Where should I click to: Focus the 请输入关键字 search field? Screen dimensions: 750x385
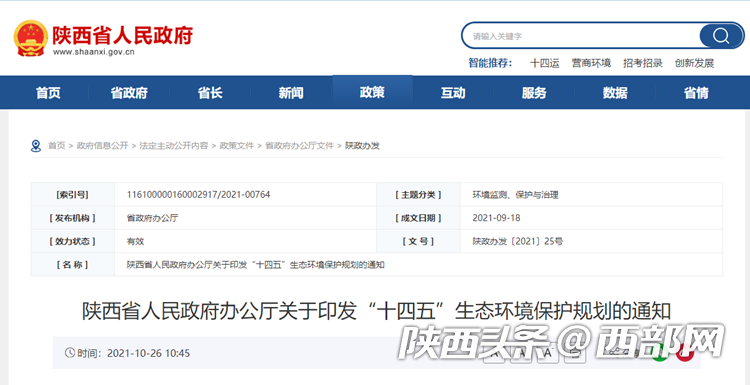click(x=581, y=36)
